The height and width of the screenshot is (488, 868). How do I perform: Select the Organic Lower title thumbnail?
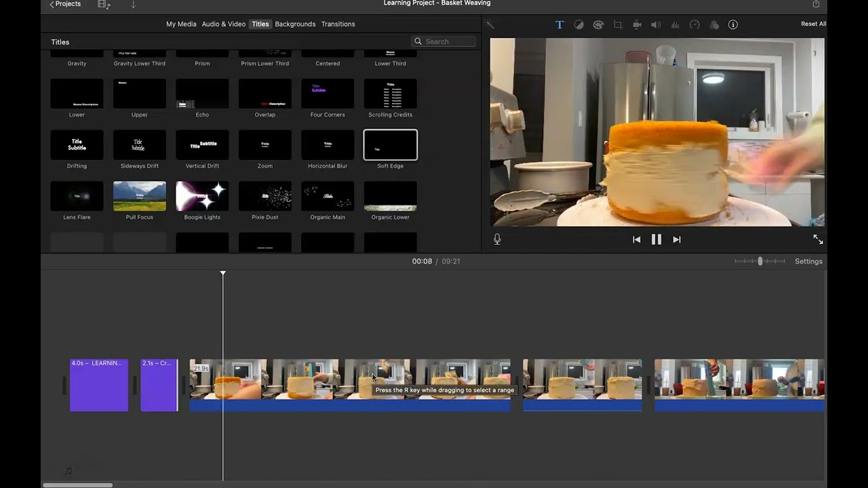(391, 196)
